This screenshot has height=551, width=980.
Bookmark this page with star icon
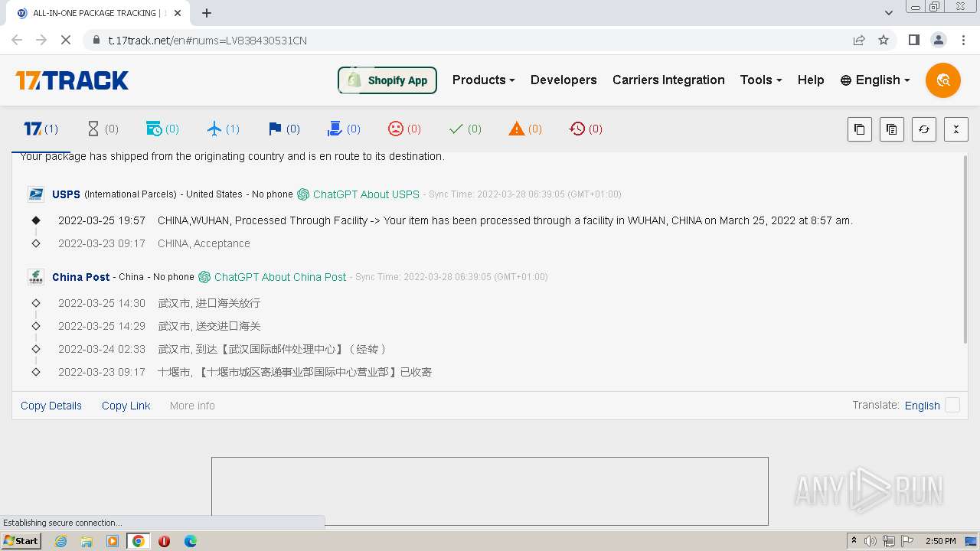(x=884, y=40)
